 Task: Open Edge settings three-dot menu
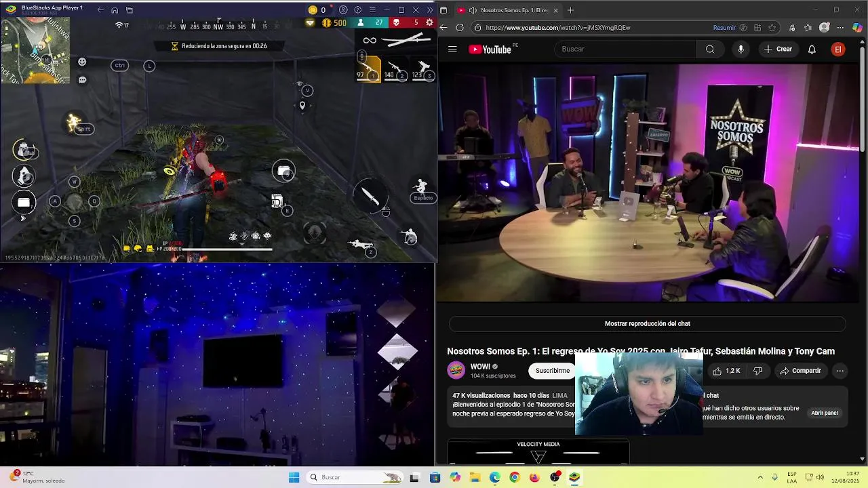[x=840, y=28]
